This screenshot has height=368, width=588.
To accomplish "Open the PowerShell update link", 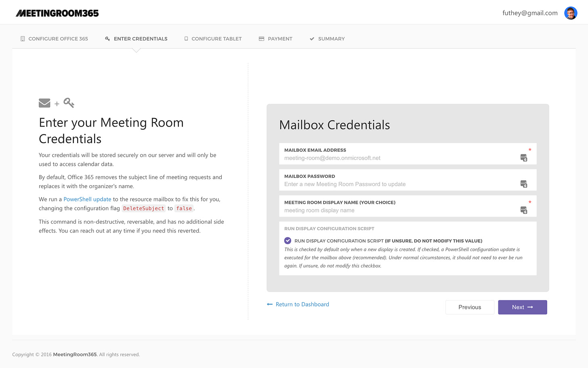I will 87,199.
